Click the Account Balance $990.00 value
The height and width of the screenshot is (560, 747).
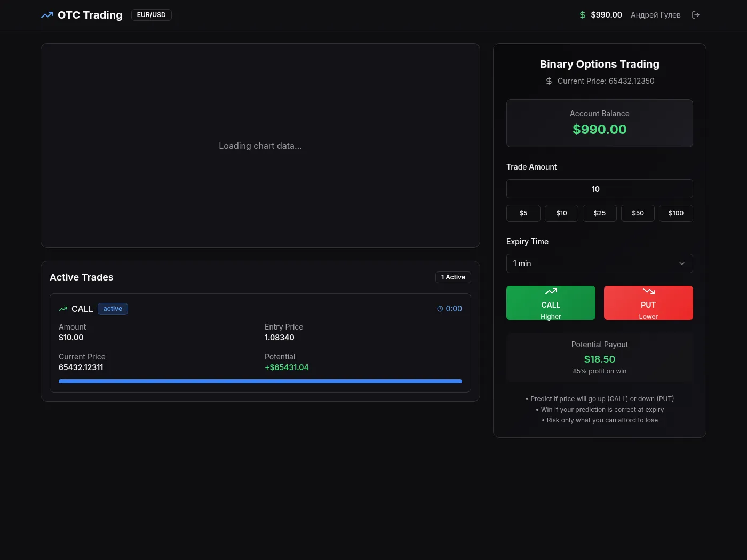click(600, 130)
